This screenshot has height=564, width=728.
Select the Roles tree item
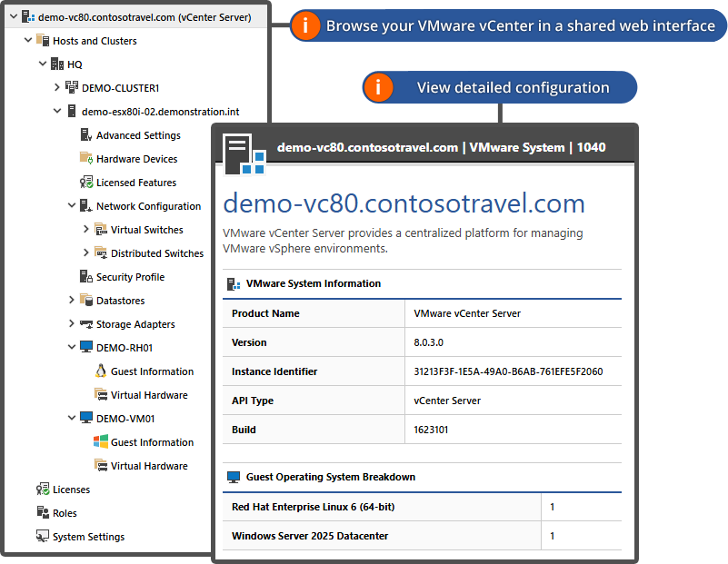tap(65, 513)
